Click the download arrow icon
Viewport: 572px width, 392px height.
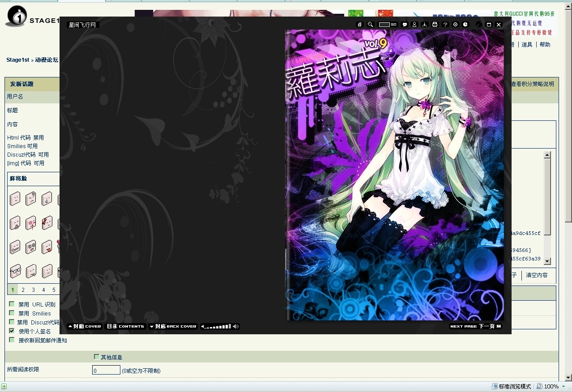[x=424, y=25]
